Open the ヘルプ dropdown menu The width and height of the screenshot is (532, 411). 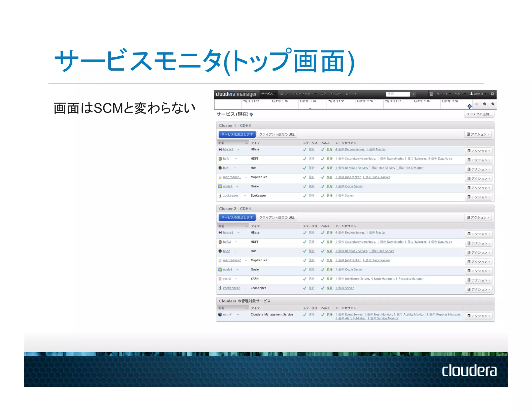pos(460,94)
